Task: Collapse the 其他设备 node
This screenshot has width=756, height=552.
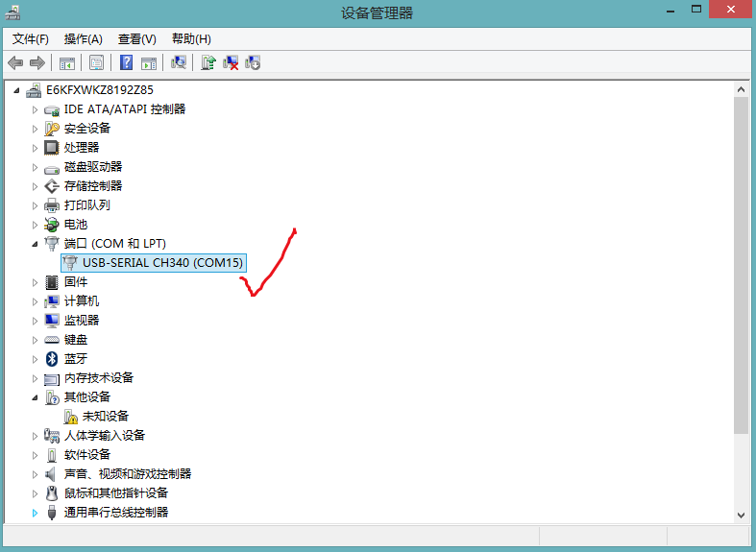Action: (35, 397)
